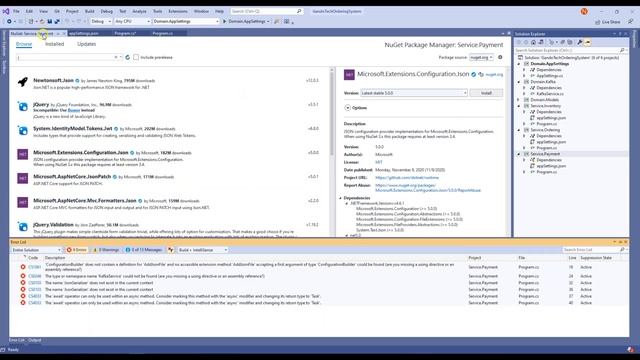Viewport: 640px width, 360px height.
Task: Click the Properties wrench in Solution Explorer
Action: click(x=580, y=42)
